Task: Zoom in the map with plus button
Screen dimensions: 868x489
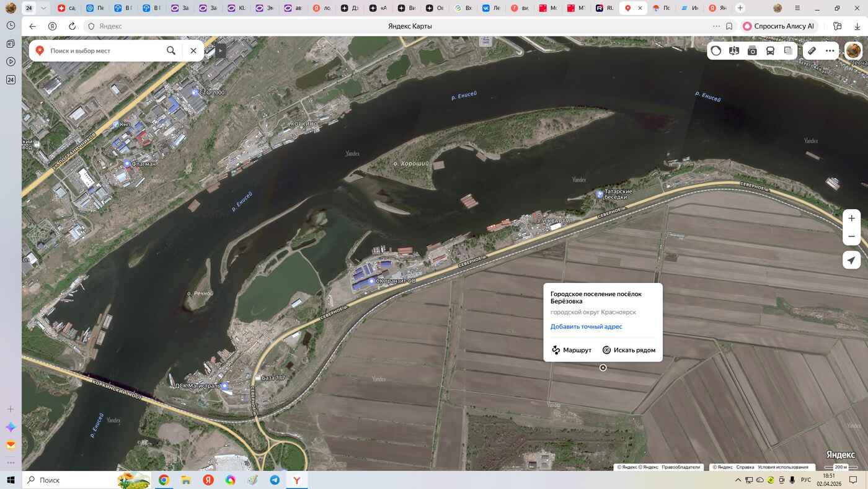Action: coord(851,218)
